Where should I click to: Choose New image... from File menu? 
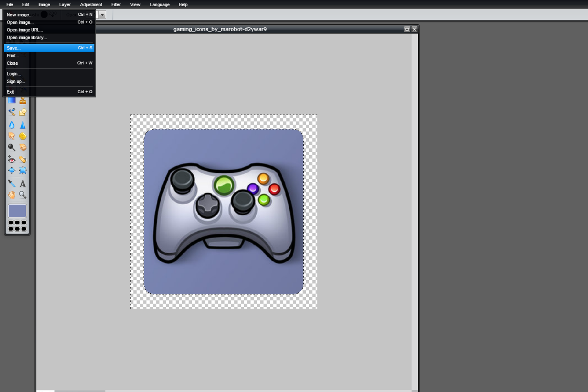click(49, 15)
